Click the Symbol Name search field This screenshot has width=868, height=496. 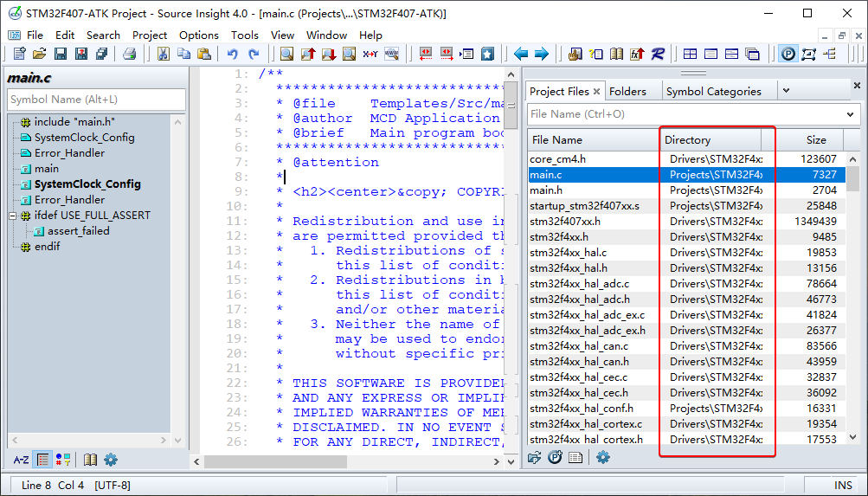coord(96,100)
